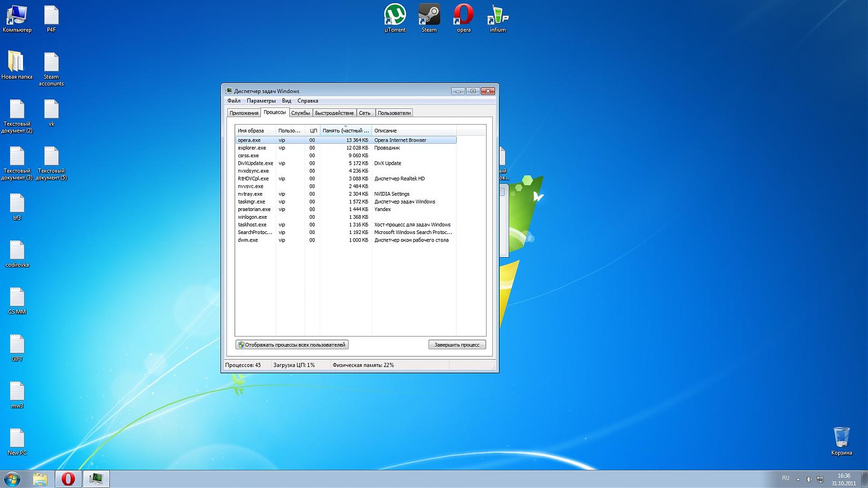Viewport: 868px width, 488px height.
Task: Sort by Память column header
Action: click(346, 130)
